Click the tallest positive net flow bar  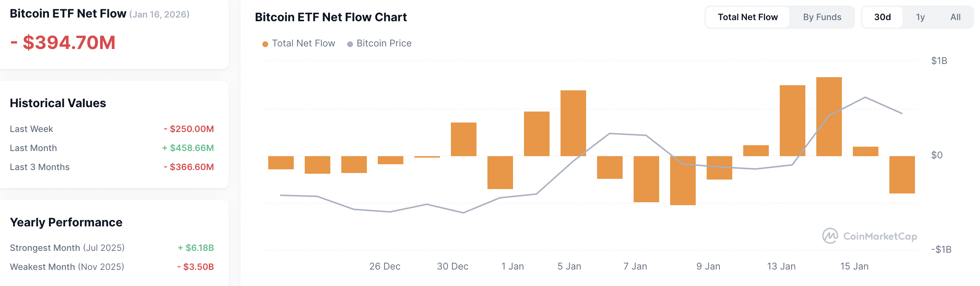829,117
